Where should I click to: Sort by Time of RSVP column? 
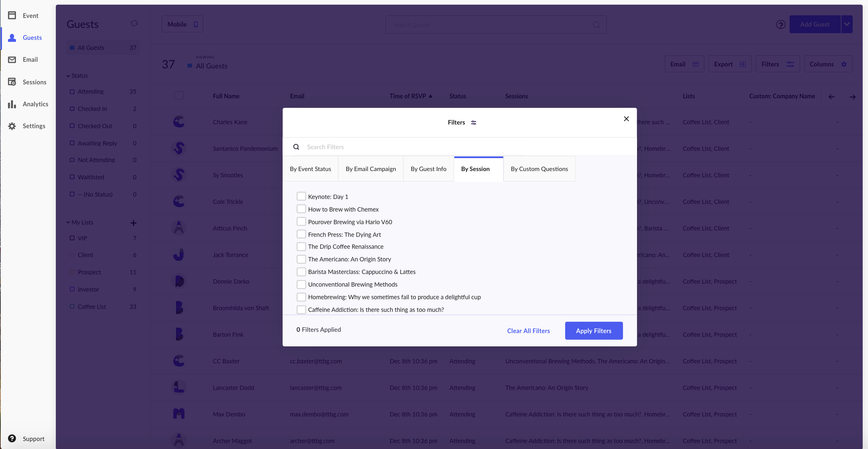(x=411, y=96)
